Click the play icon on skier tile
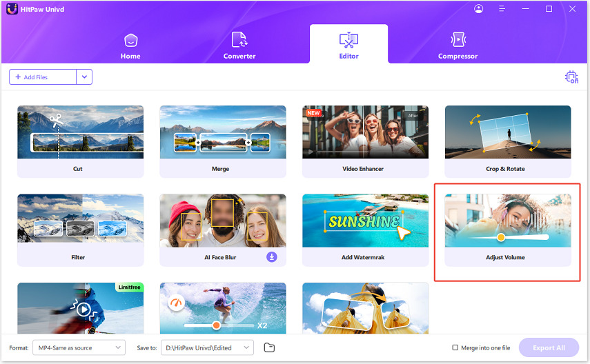 click(85, 310)
